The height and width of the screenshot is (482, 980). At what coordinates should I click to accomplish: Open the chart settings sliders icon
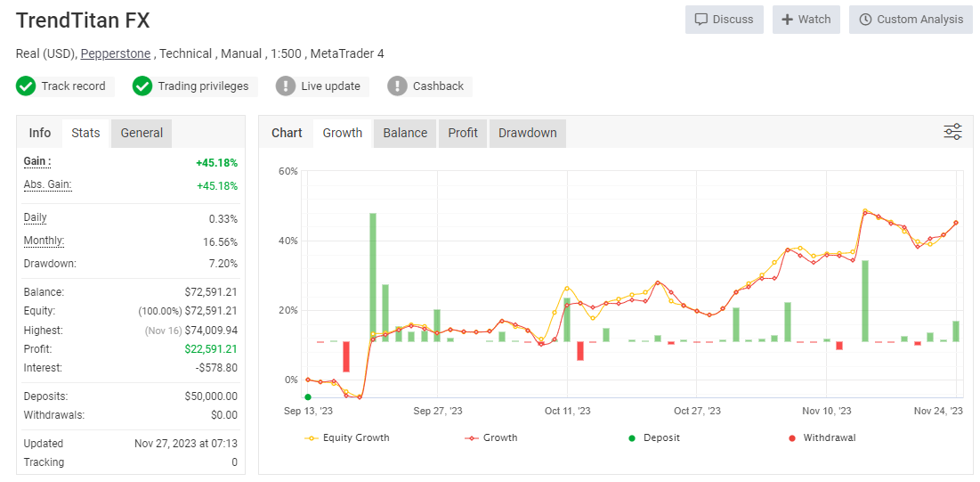(x=952, y=132)
